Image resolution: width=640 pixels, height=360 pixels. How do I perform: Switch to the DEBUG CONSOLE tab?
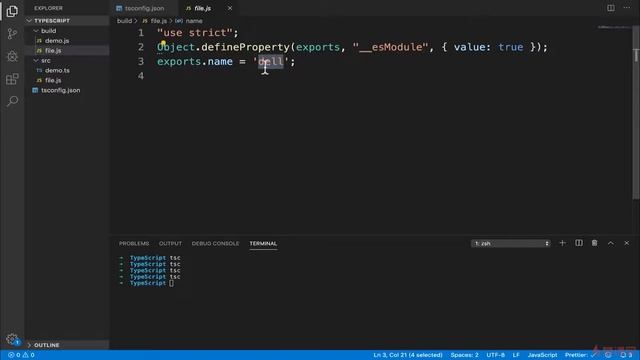click(x=215, y=243)
